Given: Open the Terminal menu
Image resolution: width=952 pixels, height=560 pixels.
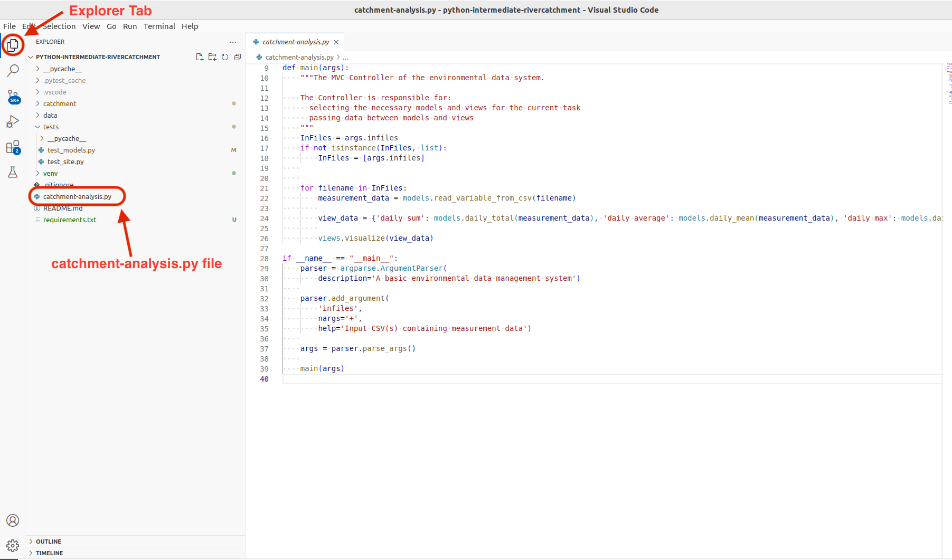Looking at the screenshot, I should [x=159, y=26].
